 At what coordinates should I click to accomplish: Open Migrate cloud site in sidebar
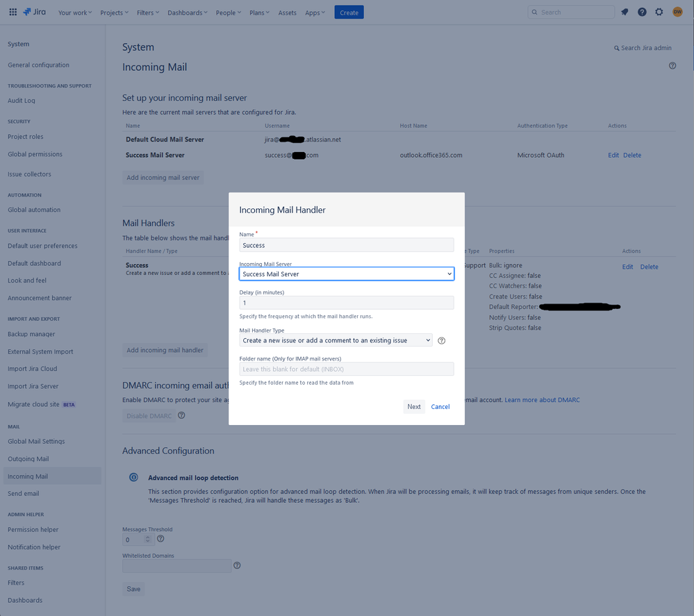coord(33,404)
